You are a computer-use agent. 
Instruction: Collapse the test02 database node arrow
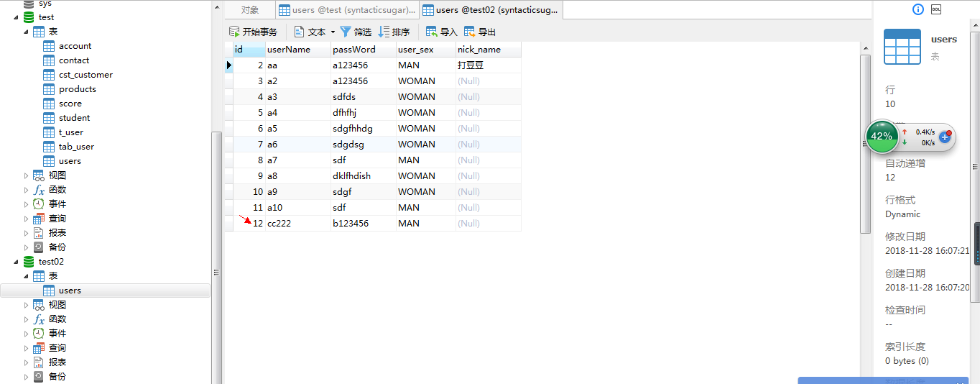pyautogui.click(x=16, y=262)
